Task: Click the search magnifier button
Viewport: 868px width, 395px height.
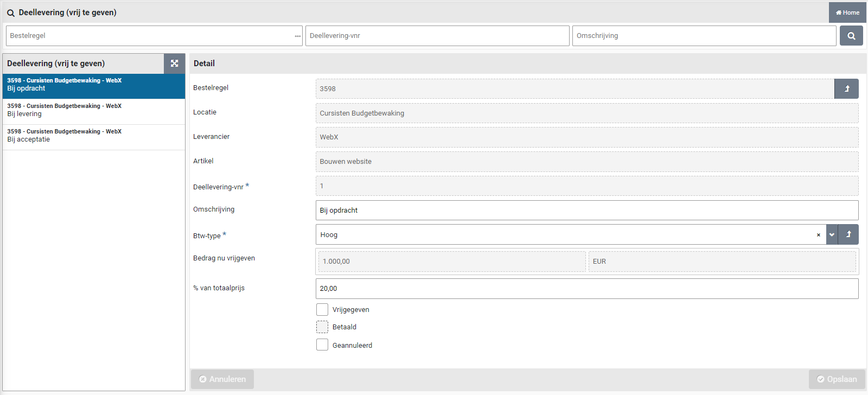Action: pos(851,36)
